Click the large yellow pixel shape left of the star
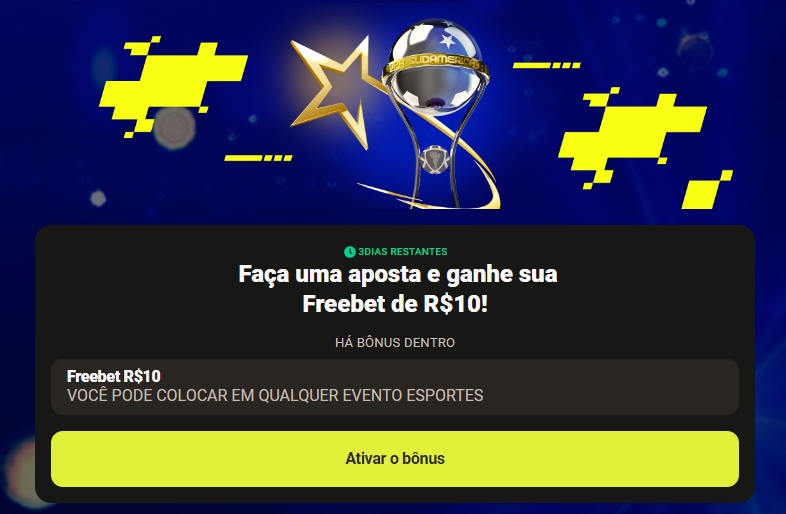 click(x=173, y=86)
